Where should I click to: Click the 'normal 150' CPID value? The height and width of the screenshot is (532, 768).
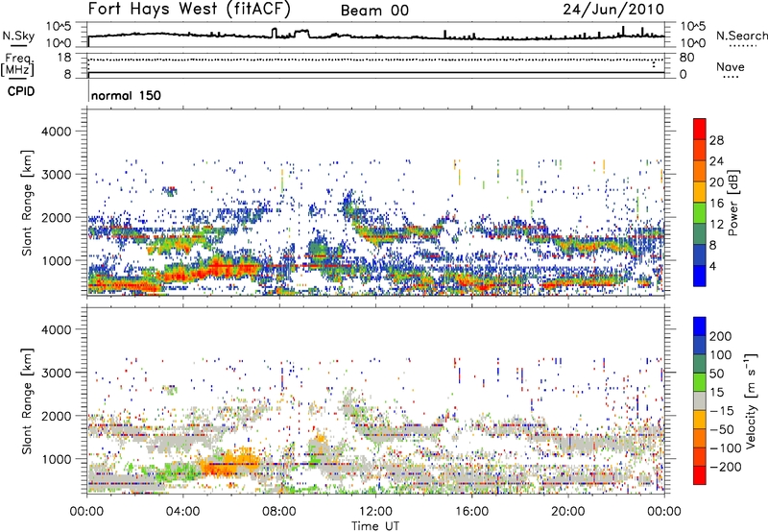point(126,95)
